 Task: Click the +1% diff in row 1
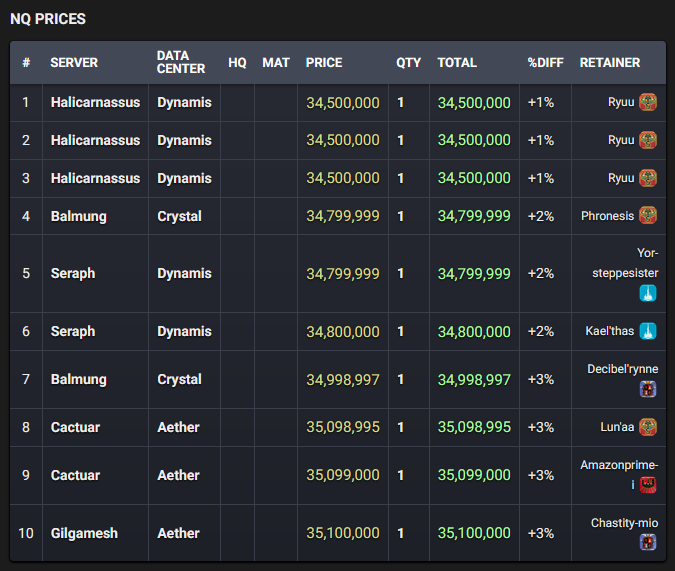[541, 102]
